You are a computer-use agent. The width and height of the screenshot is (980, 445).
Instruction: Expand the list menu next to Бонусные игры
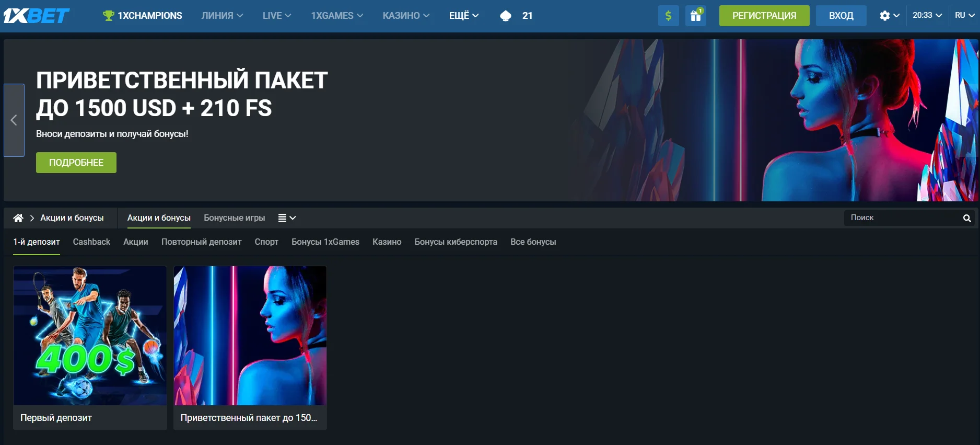[x=287, y=218]
